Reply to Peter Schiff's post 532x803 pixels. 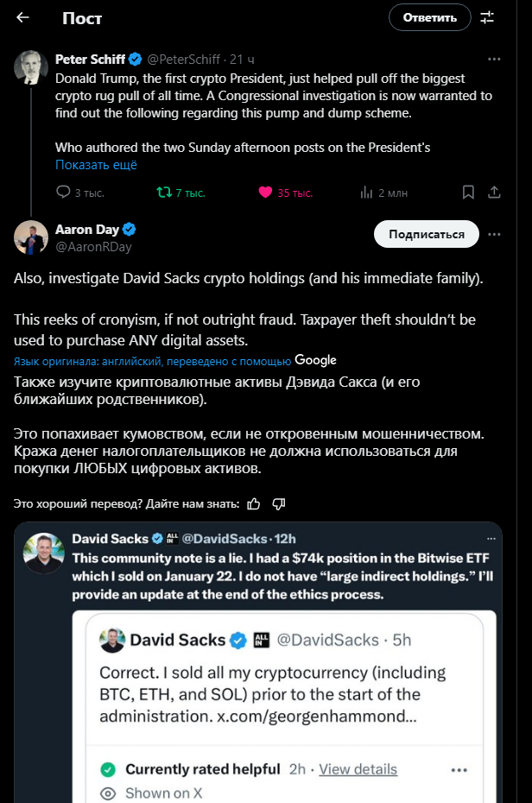point(63,193)
